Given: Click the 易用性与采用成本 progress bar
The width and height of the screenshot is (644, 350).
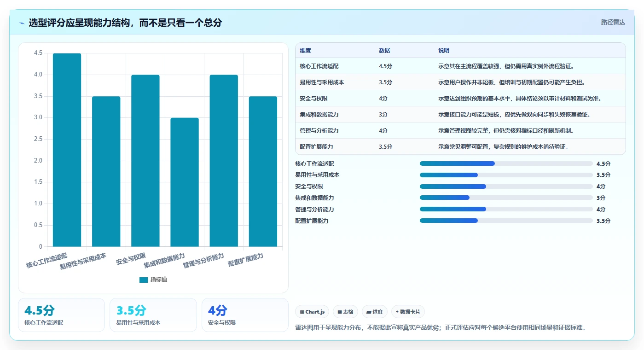Looking at the screenshot, I should coord(506,175).
